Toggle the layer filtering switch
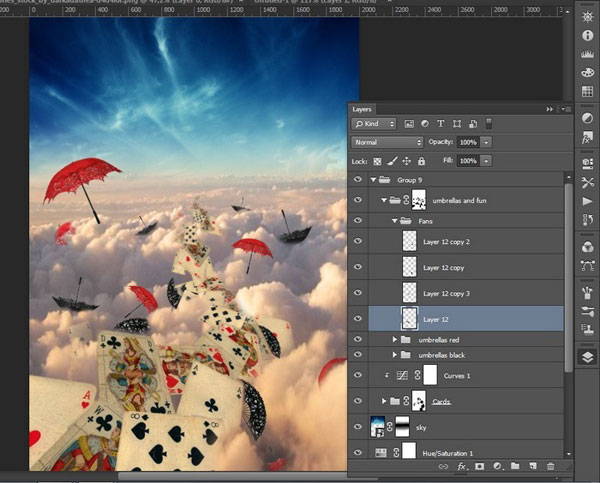This screenshot has width=600, height=483. tap(489, 123)
